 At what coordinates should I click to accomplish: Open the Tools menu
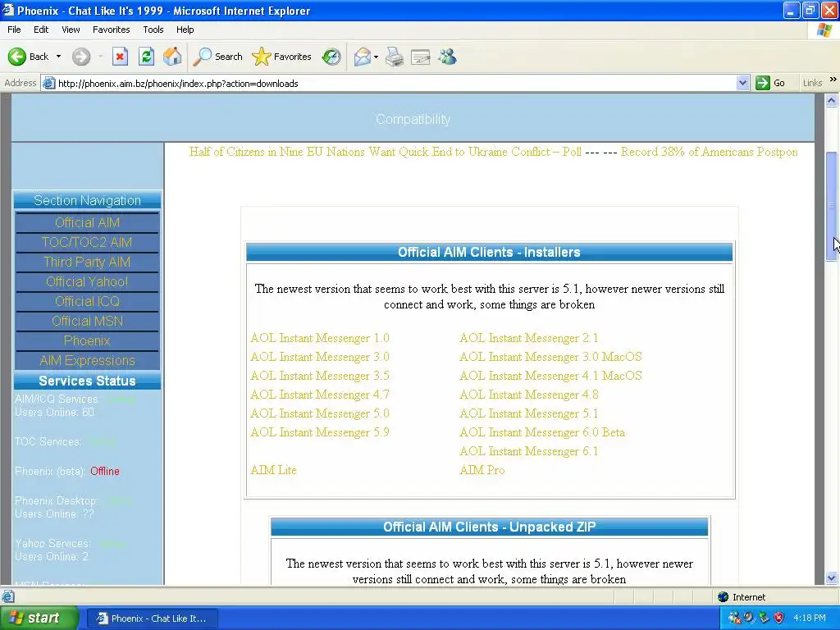[x=153, y=30]
